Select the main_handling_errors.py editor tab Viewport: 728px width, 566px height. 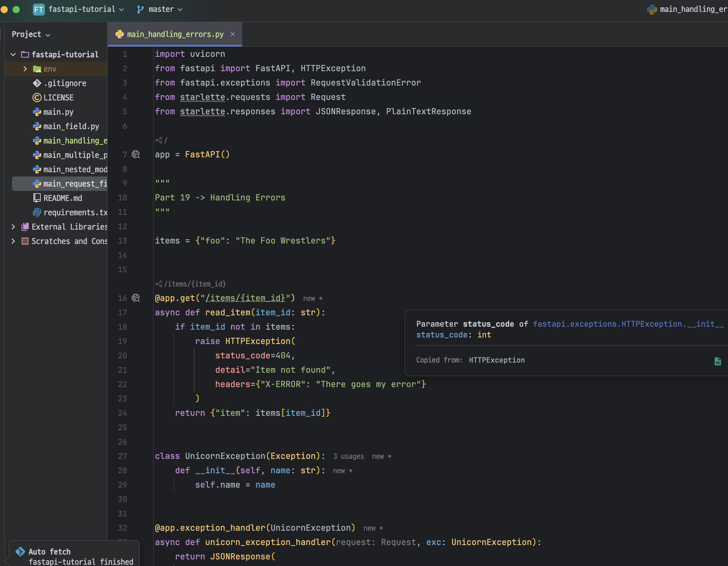175,34
